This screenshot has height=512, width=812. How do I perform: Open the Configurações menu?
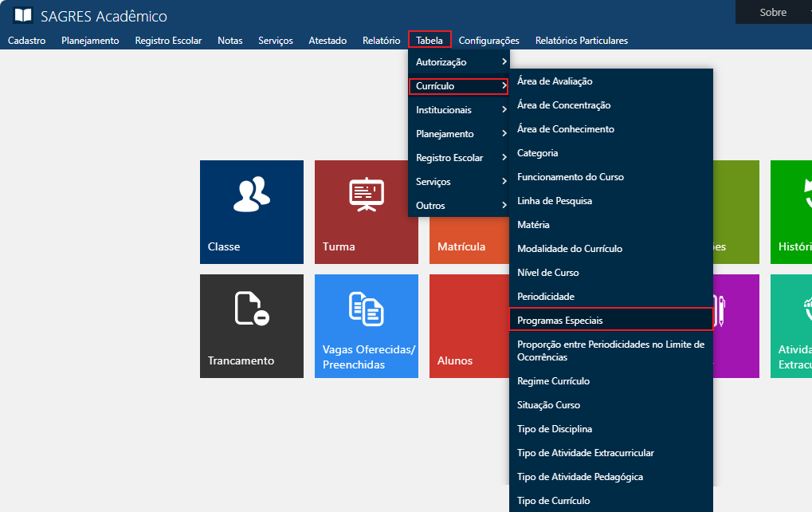(x=488, y=41)
